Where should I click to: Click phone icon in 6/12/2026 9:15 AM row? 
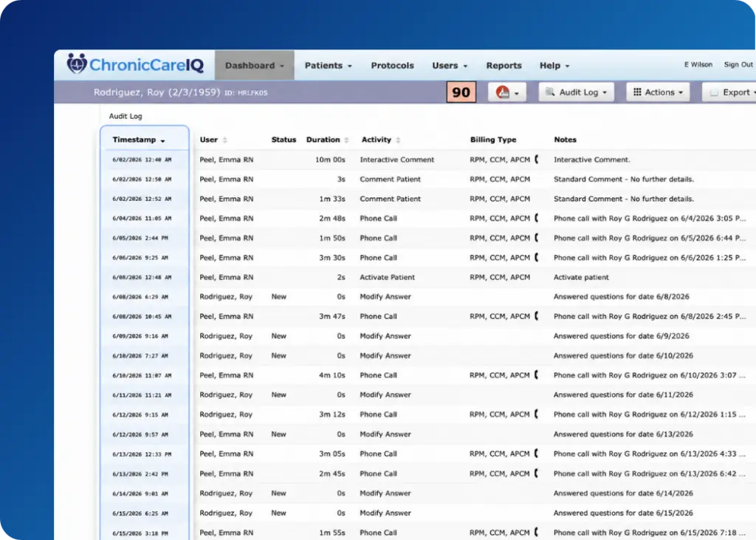click(537, 414)
